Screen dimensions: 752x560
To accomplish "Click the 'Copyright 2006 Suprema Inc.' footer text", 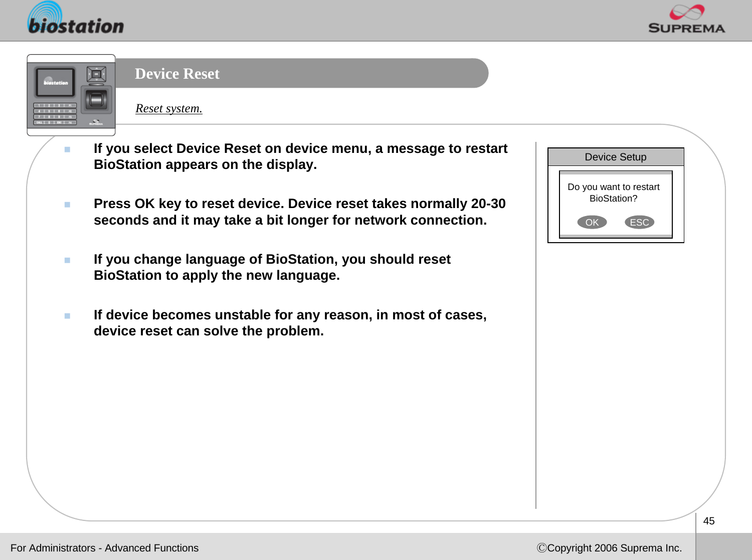I will pos(610,548).
